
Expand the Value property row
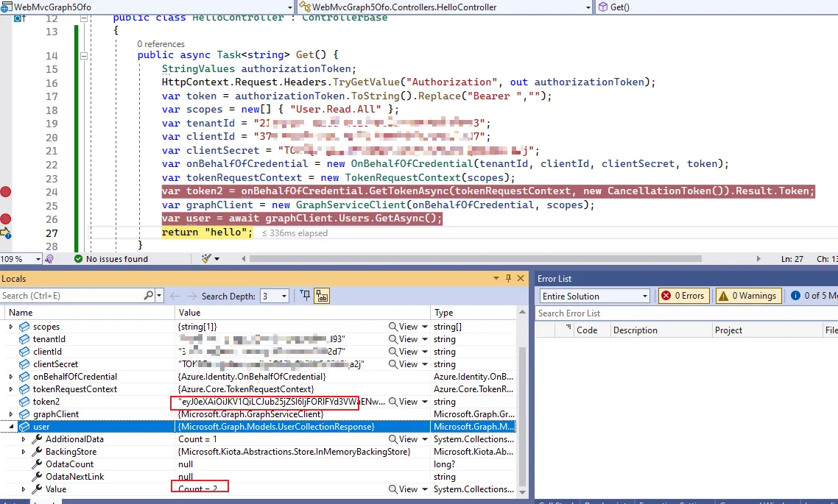tap(23, 489)
